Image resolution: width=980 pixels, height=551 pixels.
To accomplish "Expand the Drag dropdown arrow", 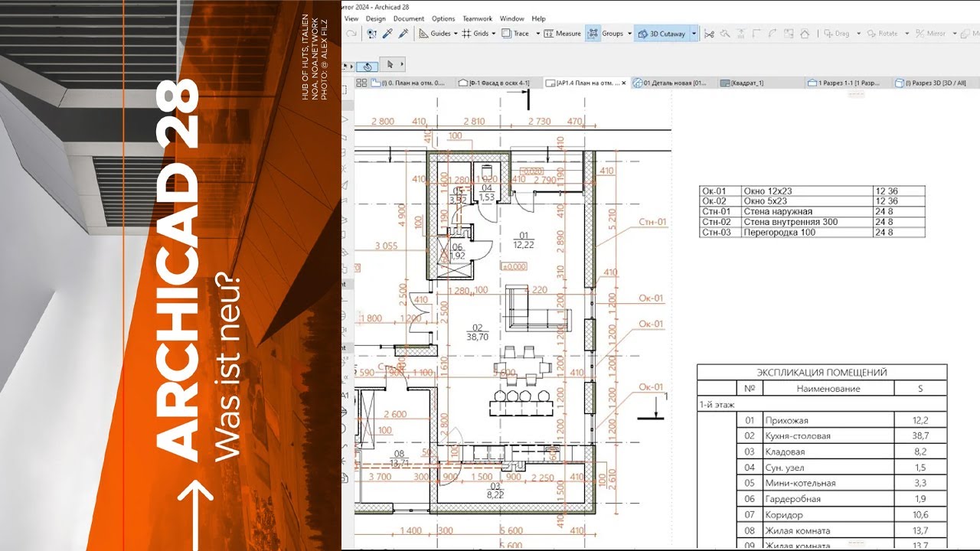I will (858, 34).
